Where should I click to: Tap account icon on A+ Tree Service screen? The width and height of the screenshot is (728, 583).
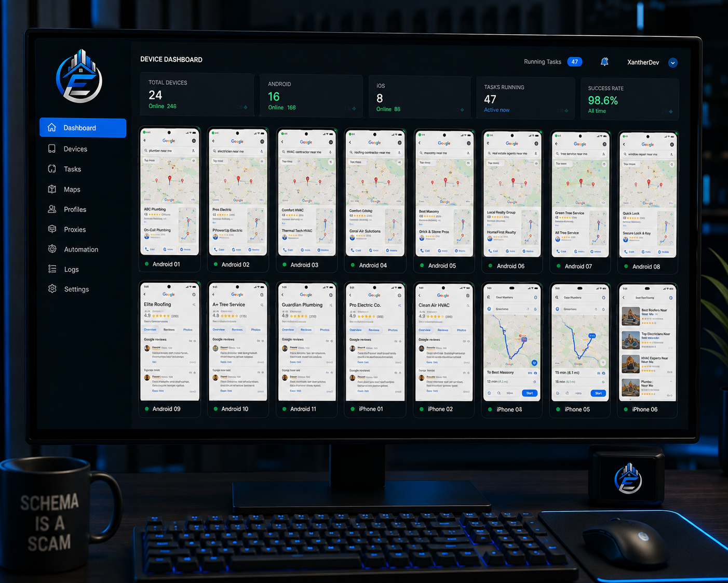click(x=262, y=295)
